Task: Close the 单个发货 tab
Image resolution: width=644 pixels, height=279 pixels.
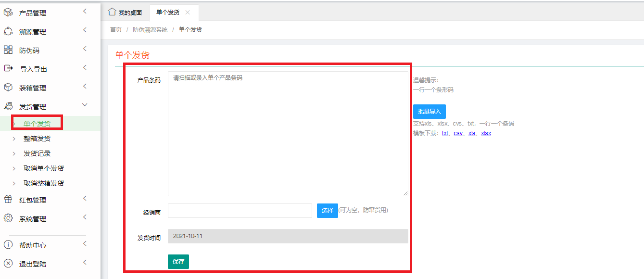Action: (x=188, y=13)
